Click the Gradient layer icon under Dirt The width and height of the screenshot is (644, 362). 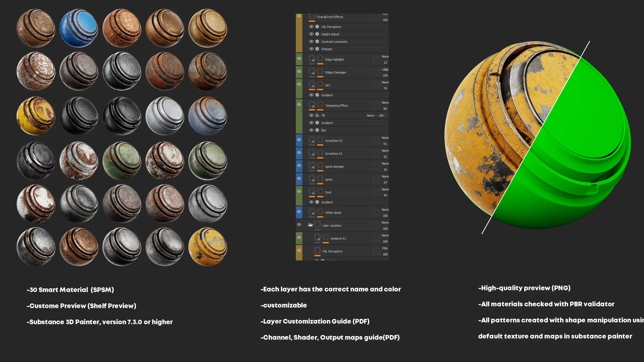point(317,95)
